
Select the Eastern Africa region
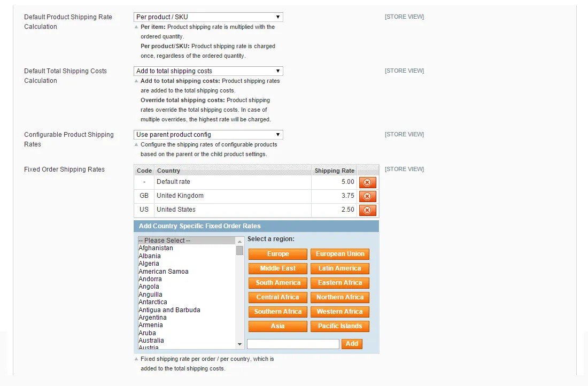point(340,283)
